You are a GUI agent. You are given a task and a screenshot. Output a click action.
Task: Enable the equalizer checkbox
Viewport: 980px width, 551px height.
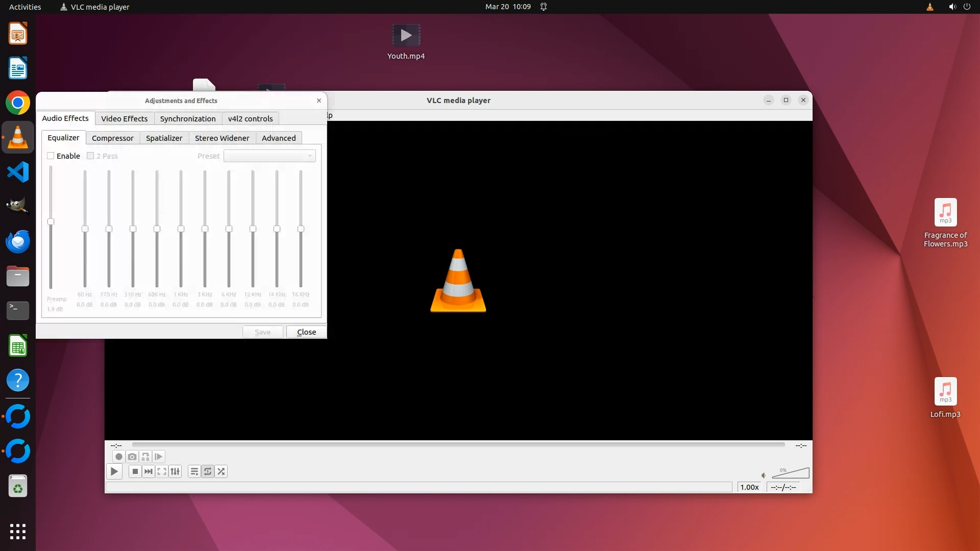pyautogui.click(x=51, y=156)
